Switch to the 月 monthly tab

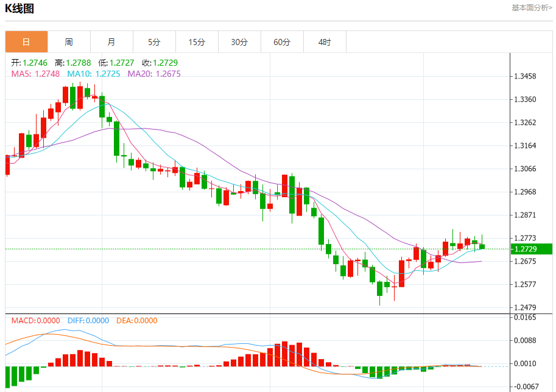click(111, 42)
